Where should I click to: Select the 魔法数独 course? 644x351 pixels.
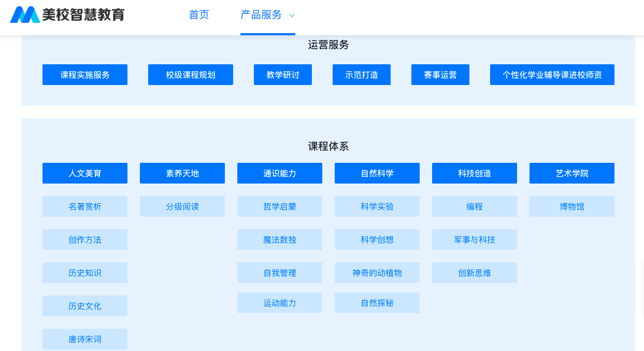(279, 239)
